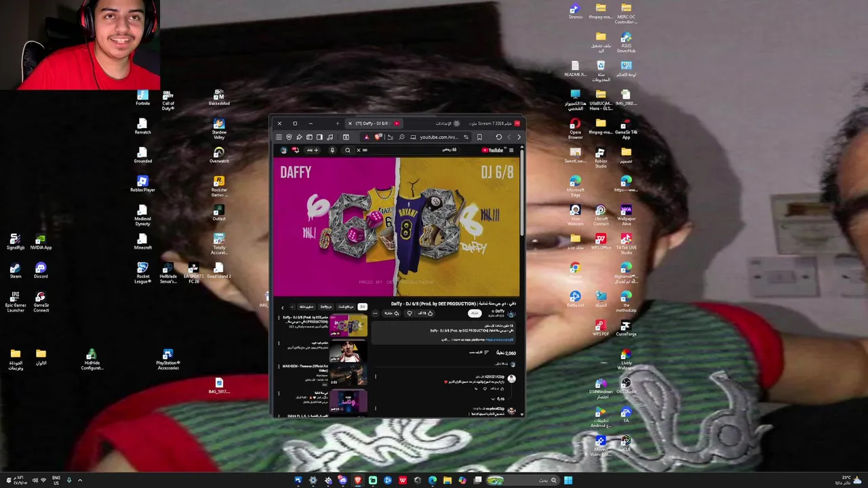This screenshot has width=868, height=488.
Task: Open the Stardew Valley desktop shortcut
Action: point(219,129)
